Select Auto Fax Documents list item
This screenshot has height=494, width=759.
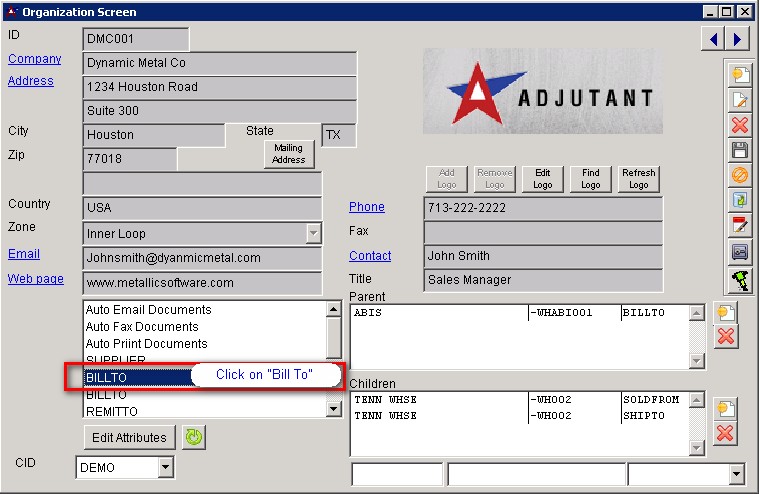point(142,327)
